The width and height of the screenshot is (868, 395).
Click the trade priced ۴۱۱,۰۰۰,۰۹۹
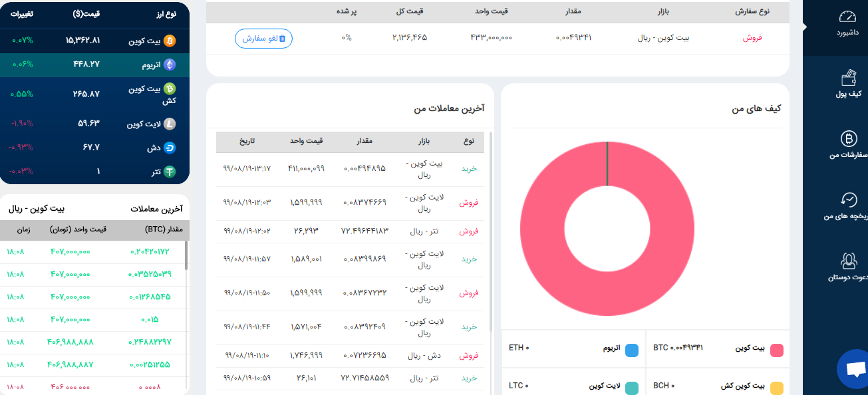click(x=307, y=168)
